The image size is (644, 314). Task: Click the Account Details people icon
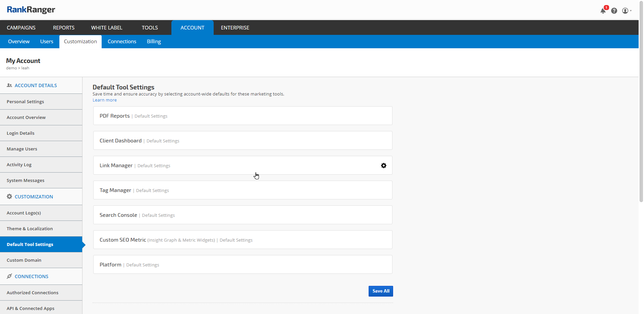tap(9, 85)
